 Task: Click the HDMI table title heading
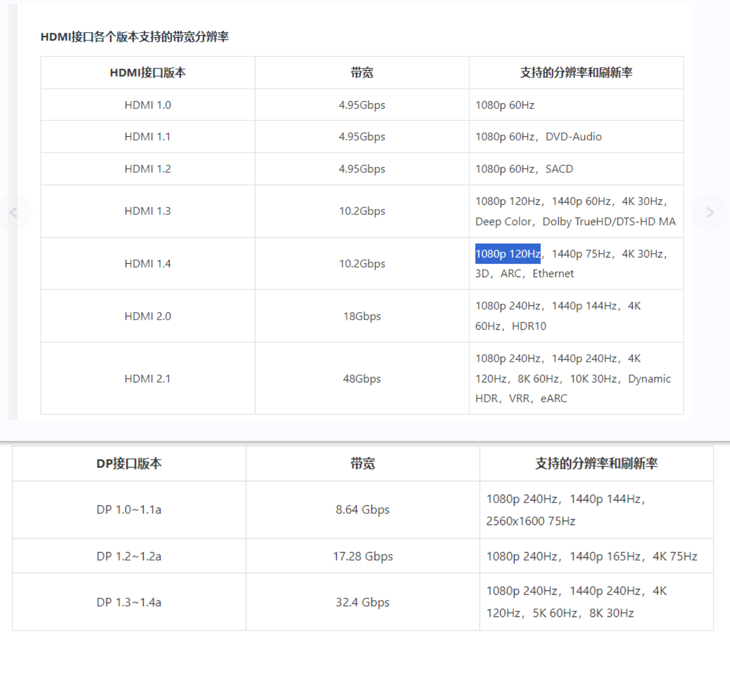[x=135, y=37]
